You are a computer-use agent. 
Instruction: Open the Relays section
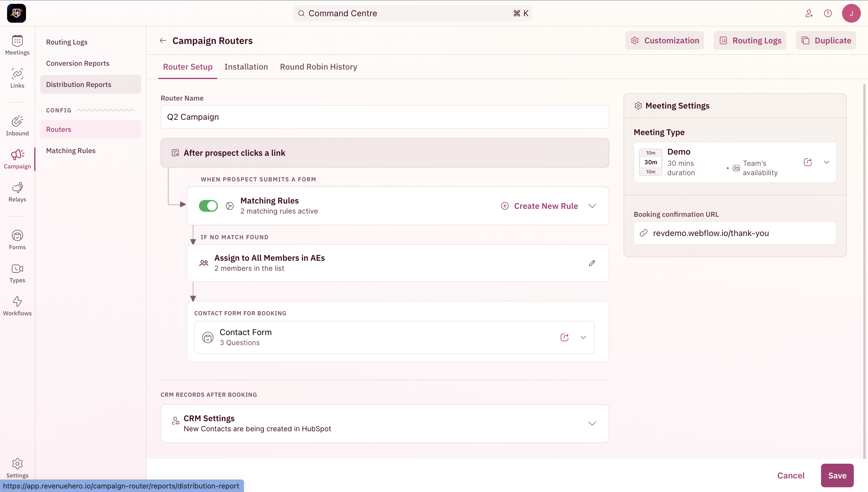(x=17, y=192)
